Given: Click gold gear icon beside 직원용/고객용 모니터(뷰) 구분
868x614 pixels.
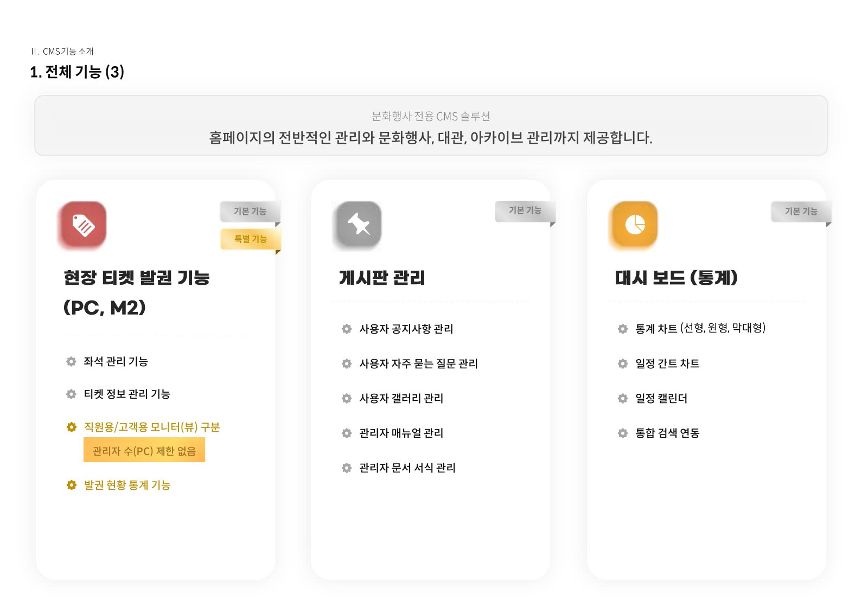Looking at the screenshot, I should point(71,427).
